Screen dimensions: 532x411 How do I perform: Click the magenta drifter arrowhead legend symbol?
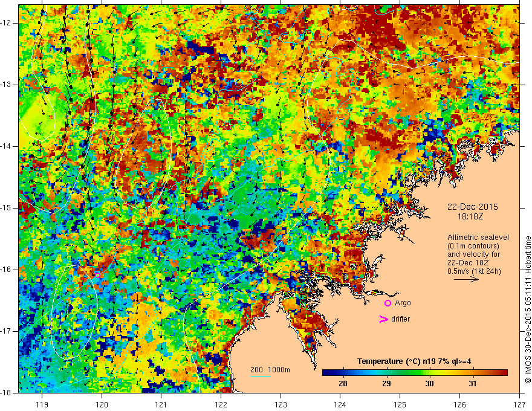pos(383,319)
